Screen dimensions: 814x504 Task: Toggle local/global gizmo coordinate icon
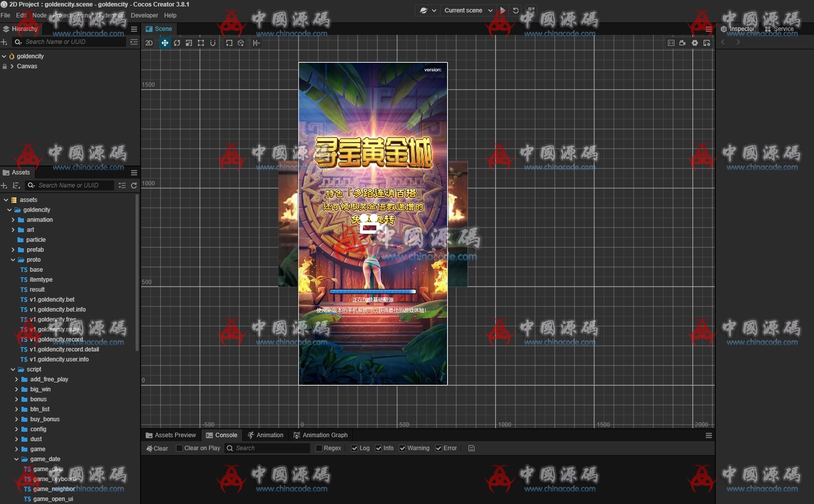pos(241,43)
